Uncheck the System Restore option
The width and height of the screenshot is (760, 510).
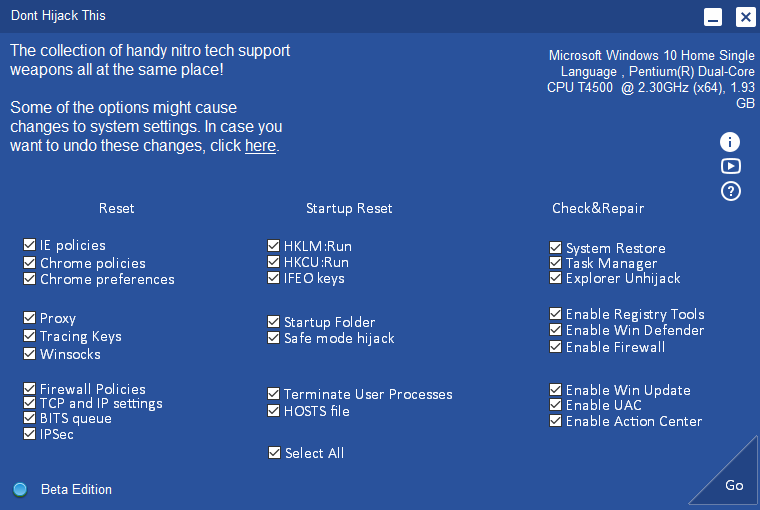(x=555, y=247)
